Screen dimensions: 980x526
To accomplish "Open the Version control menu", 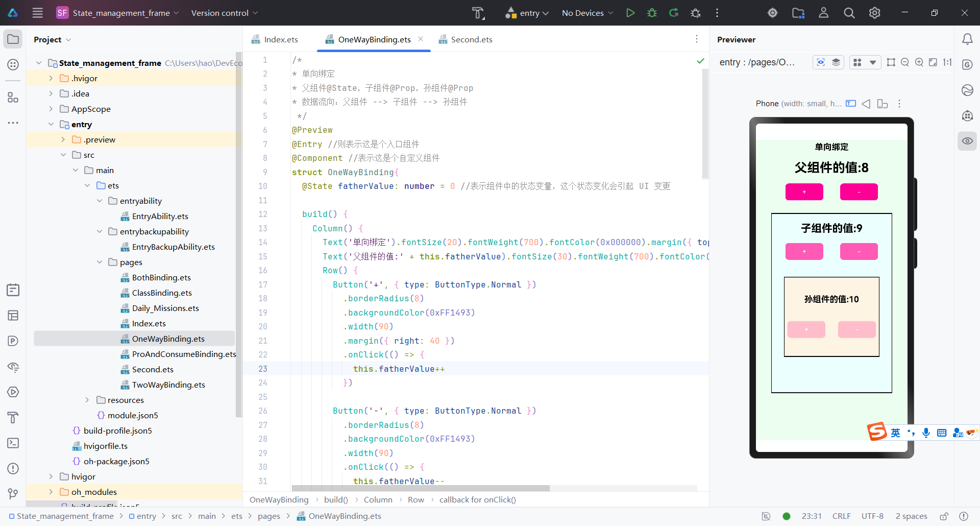I will point(224,13).
